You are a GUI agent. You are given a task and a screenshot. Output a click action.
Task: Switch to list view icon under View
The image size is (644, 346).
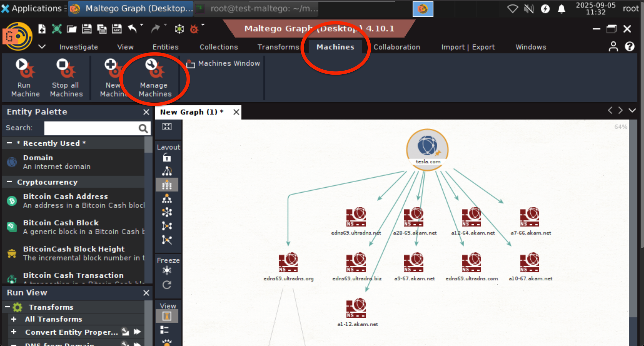click(164, 330)
